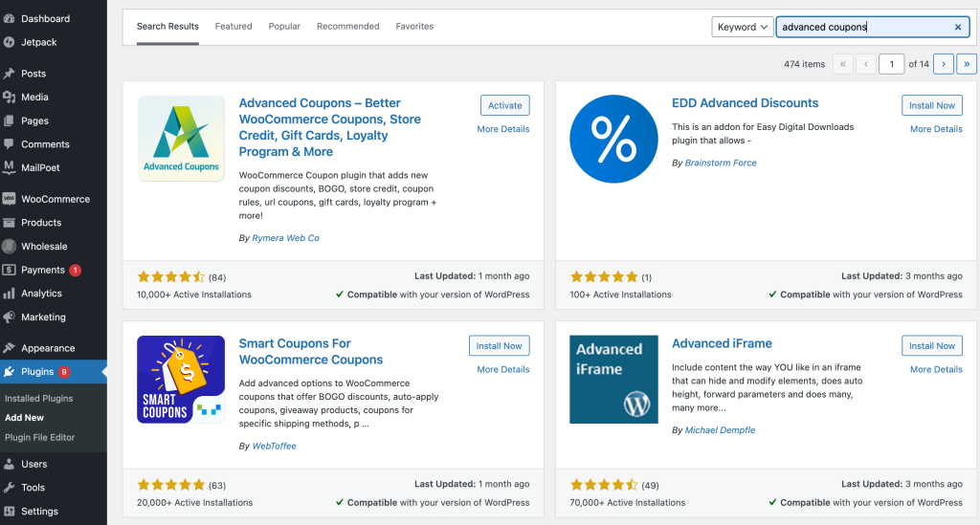Go to next page of results

click(943, 64)
